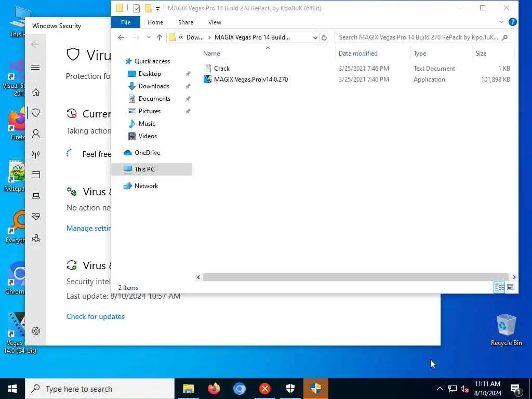Screen dimensions: 532x399
Task: Click the search magnifier in Explorer search box
Action: coord(504,37)
